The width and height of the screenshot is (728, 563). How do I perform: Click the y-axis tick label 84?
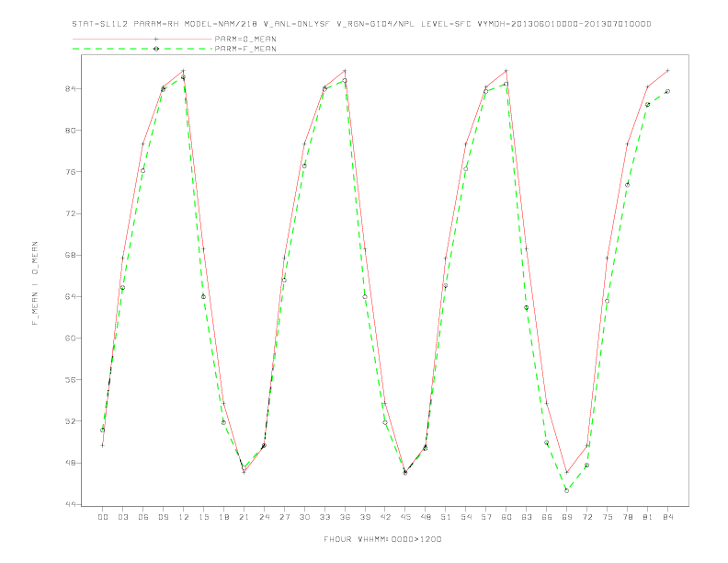(70, 88)
